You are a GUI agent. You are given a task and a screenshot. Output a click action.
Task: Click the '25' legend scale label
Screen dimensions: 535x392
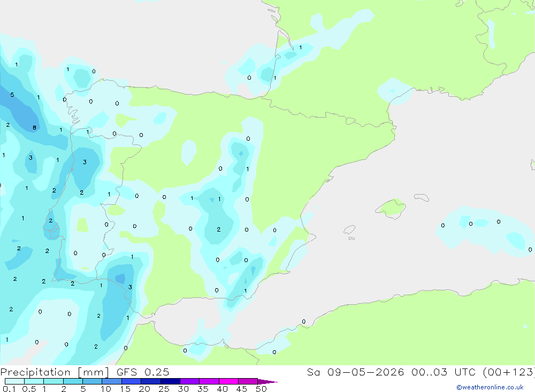[x=164, y=389]
